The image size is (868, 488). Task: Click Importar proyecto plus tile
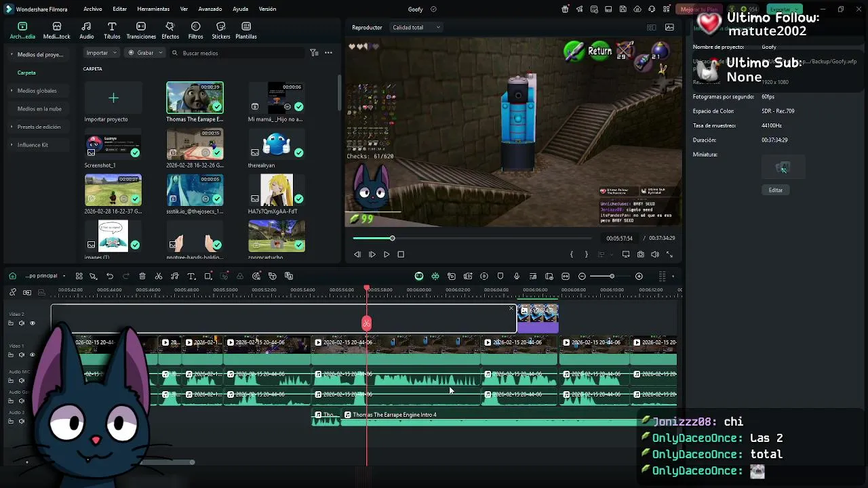113,98
